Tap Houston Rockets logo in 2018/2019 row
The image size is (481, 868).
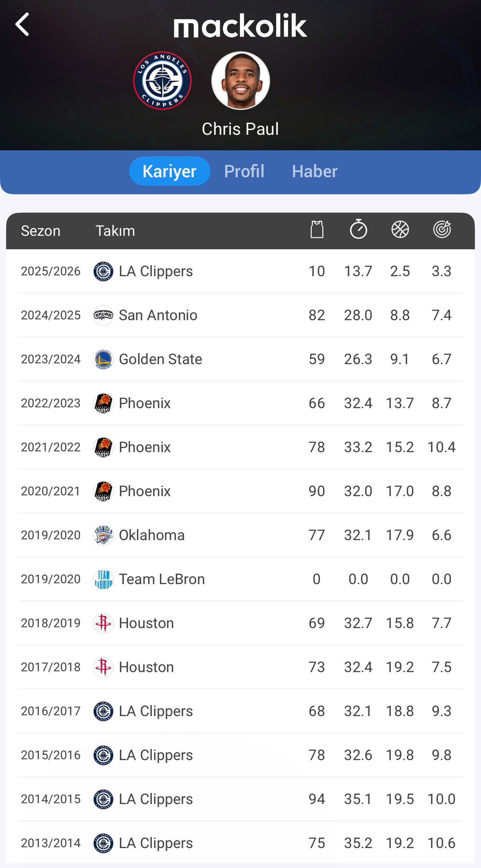(103, 623)
